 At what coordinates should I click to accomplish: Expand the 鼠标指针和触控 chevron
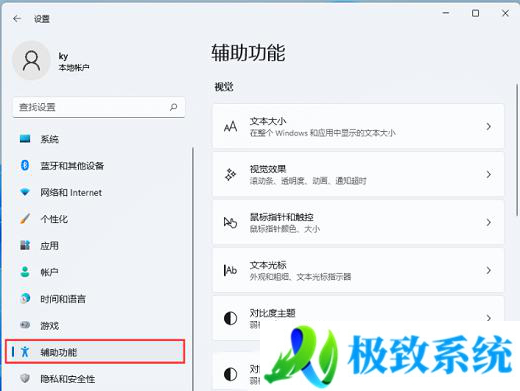click(488, 222)
